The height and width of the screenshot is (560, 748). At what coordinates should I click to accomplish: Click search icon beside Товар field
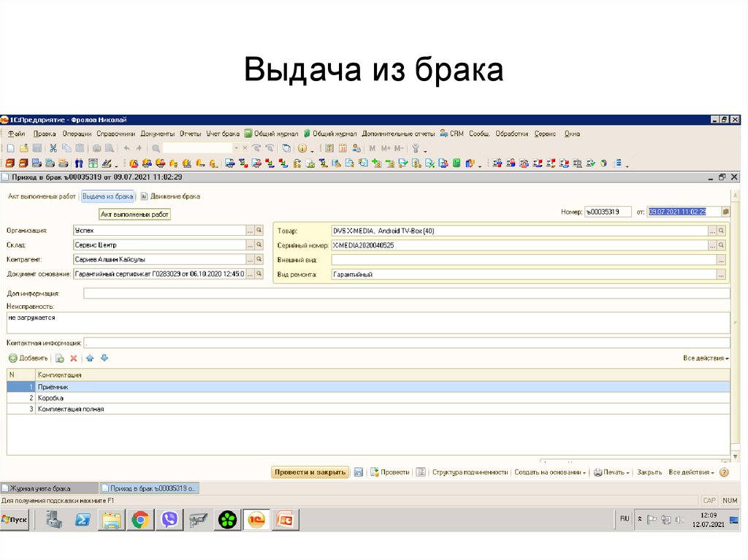[722, 231]
